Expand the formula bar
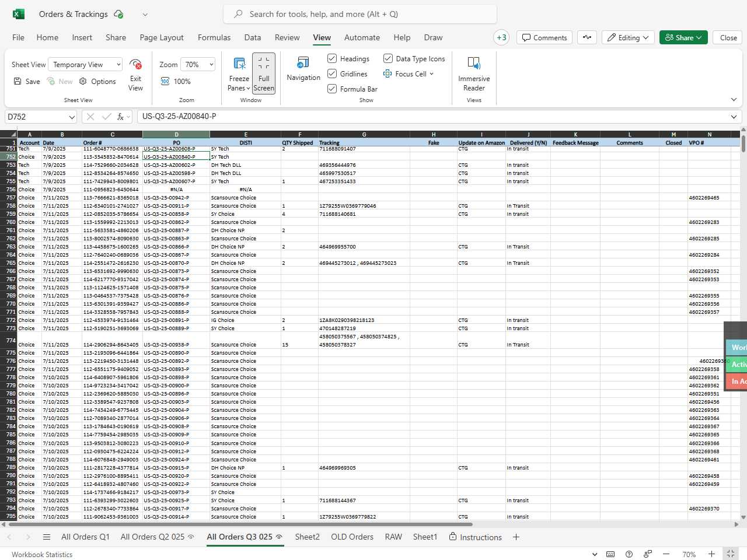This screenshot has width=747, height=560. click(x=734, y=117)
